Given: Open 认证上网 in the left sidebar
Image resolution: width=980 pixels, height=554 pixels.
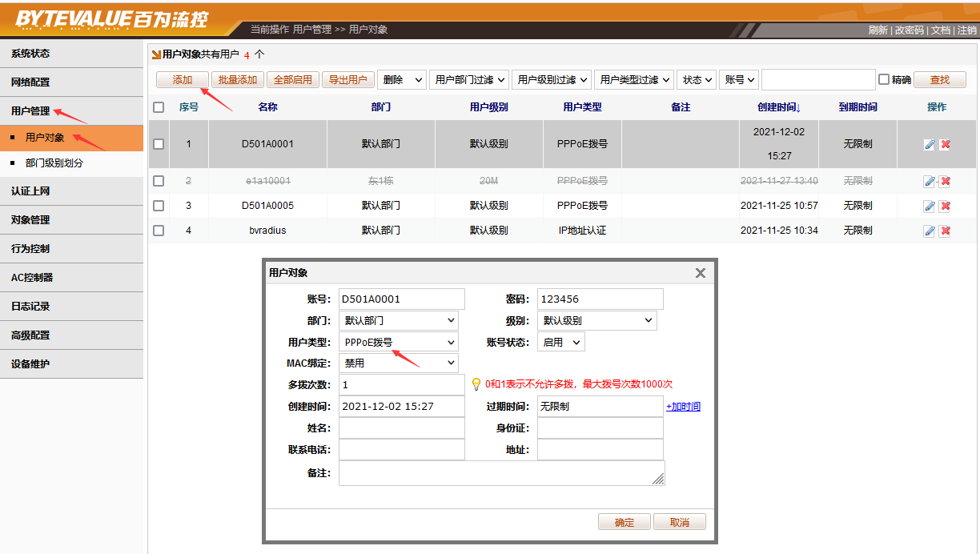Looking at the screenshot, I should 30,191.
